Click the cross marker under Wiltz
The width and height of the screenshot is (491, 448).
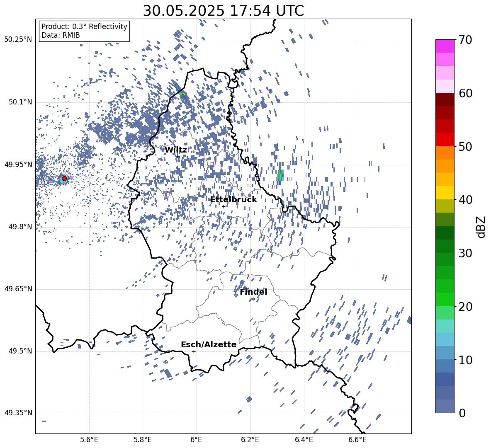tap(178, 157)
